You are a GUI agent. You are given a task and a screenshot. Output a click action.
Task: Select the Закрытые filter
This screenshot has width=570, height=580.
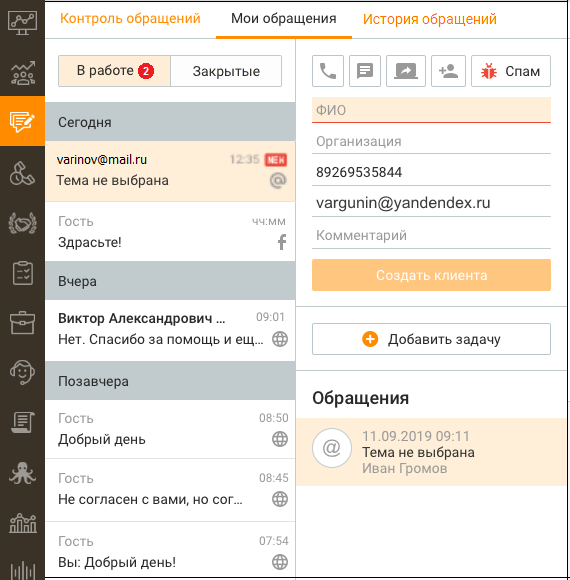click(x=226, y=71)
